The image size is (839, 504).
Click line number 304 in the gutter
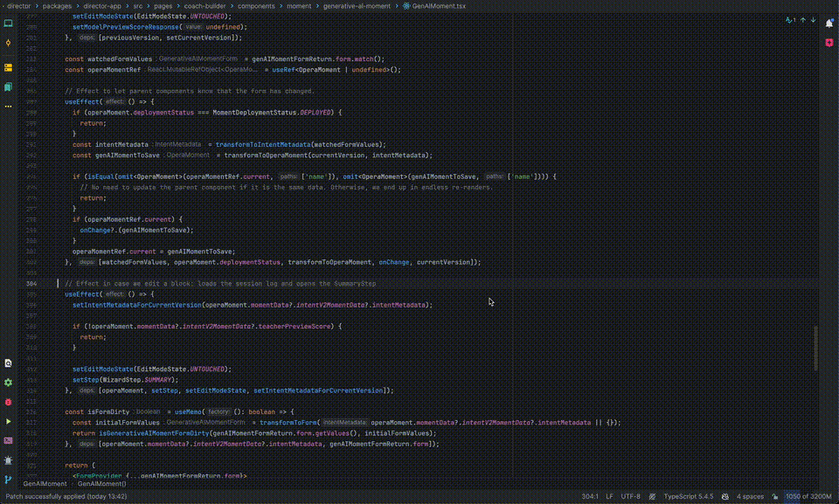pyautogui.click(x=31, y=284)
